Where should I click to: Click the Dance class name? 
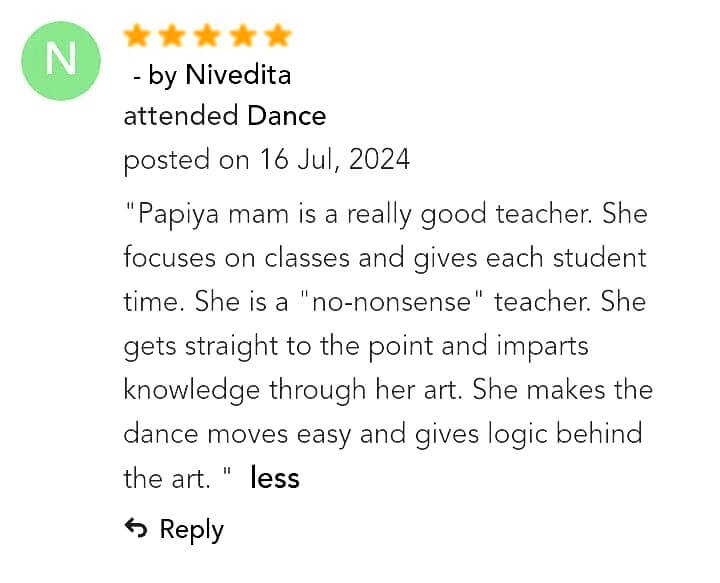(286, 116)
